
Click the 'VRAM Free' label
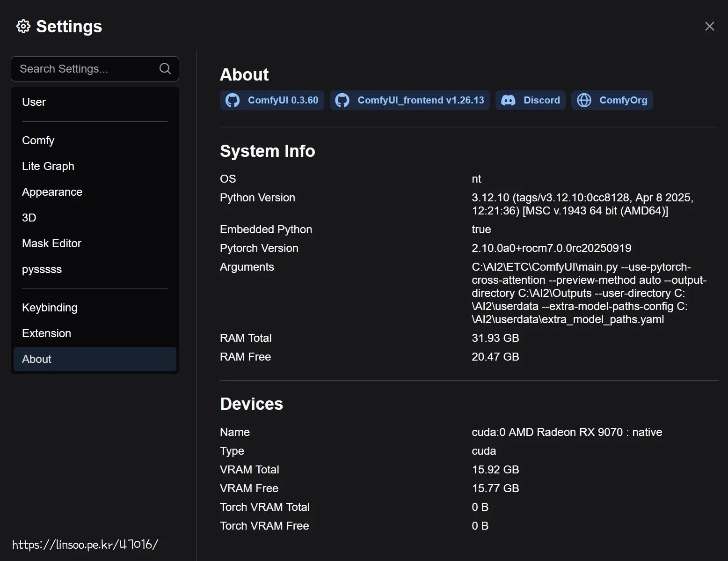249,488
